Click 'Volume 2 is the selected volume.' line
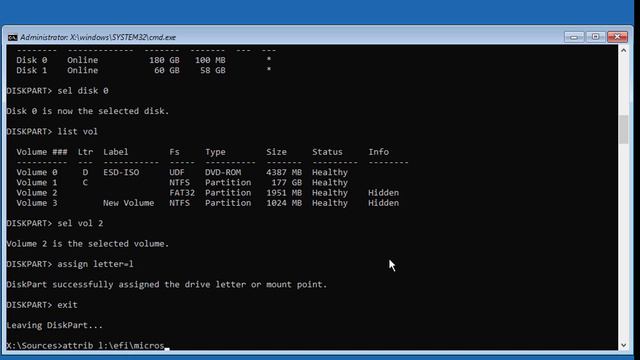This screenshot has width=640, height=360. coord(88,244)
